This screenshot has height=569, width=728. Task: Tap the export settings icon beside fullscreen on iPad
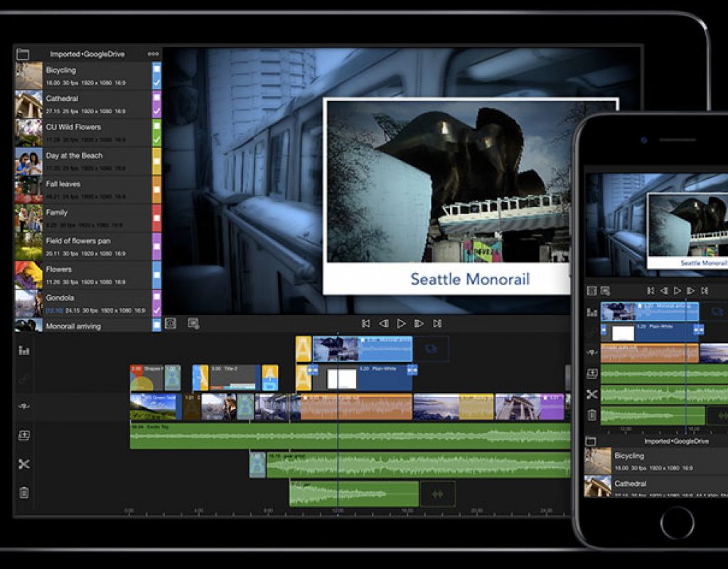pyautogui.click(x=193, y=324)
